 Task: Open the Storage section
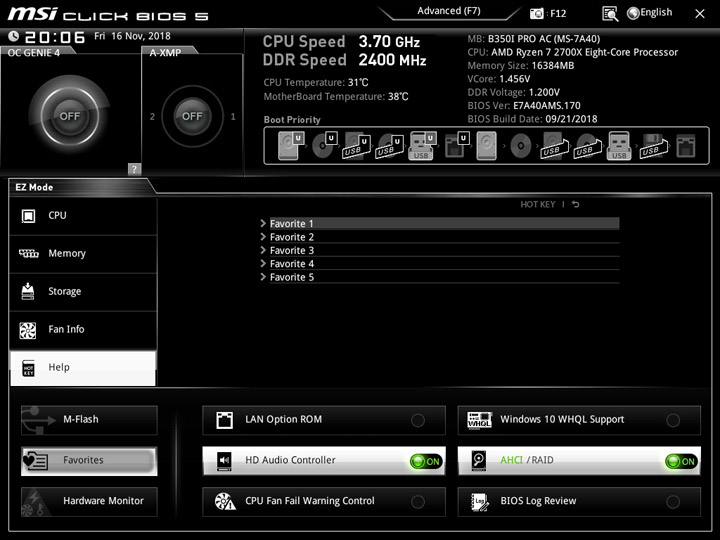coord(83,292)
